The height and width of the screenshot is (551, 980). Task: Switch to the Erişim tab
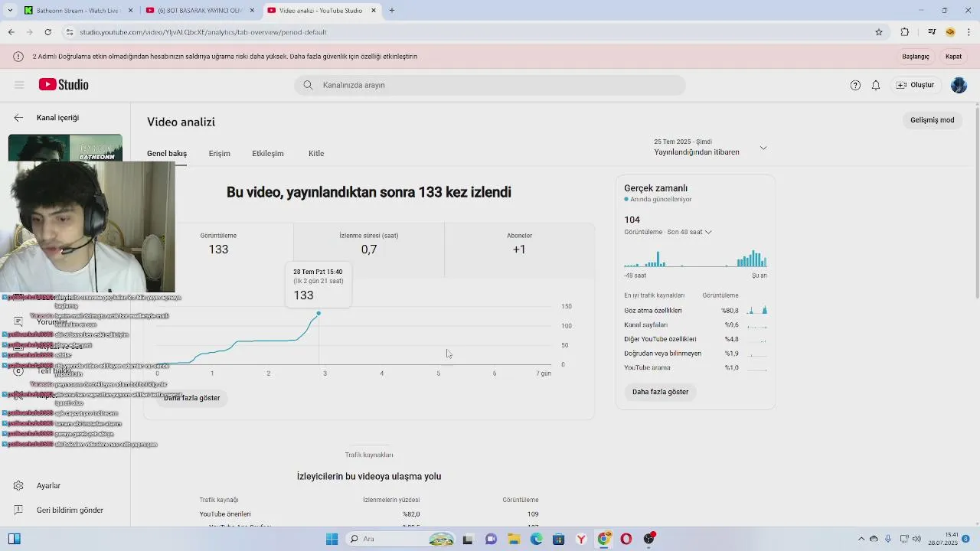coord(220,154)
